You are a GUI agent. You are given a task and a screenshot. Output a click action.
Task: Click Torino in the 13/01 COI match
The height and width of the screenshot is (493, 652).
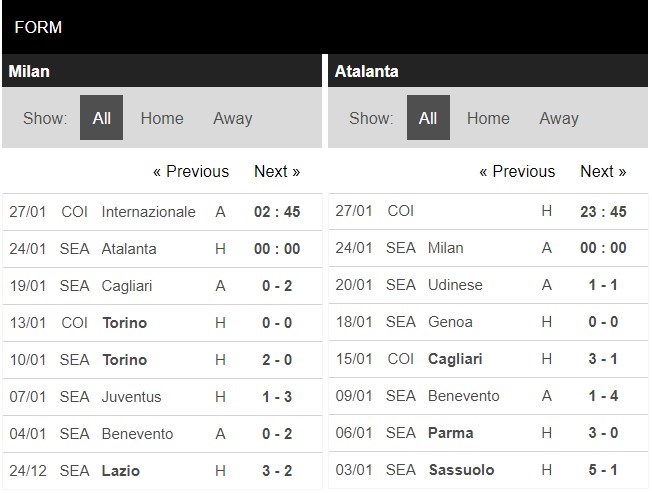[125, 323]
